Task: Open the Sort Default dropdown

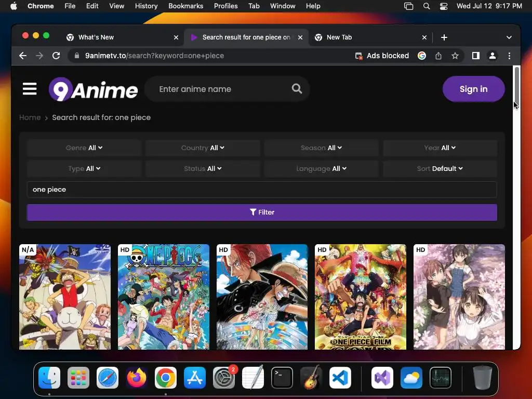Action: (440, 169)
